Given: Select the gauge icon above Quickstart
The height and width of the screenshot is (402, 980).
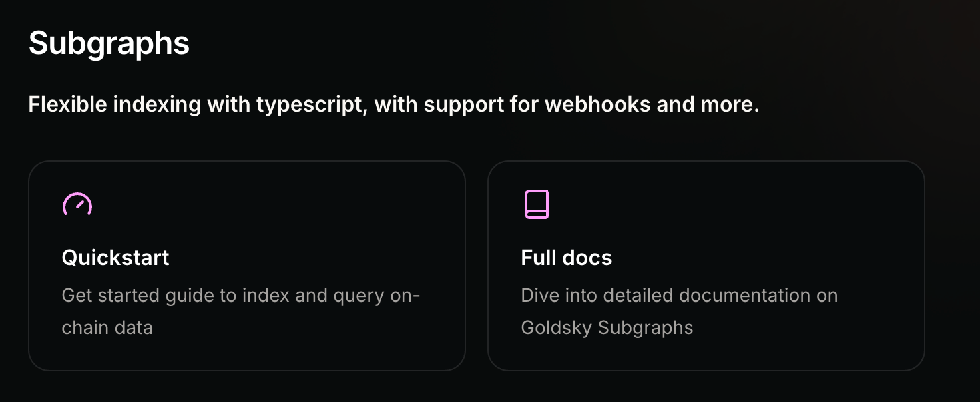Looking at the screenshot, I should point(77,204).
